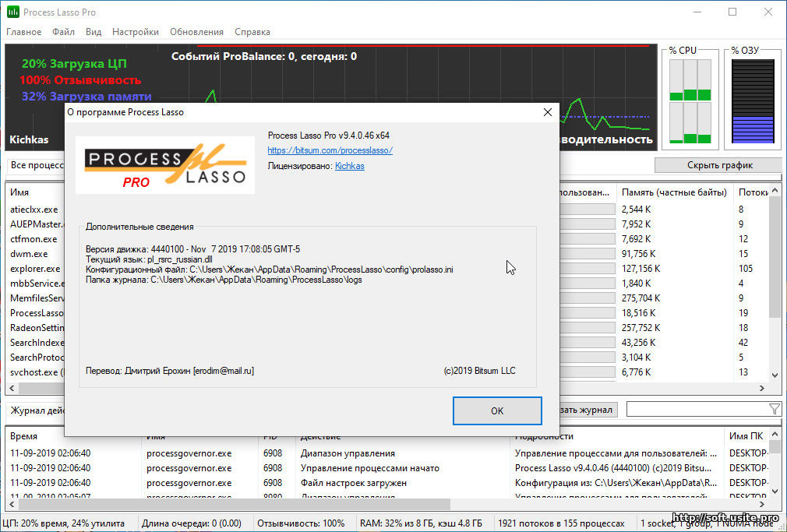Click the Kichkas license link
The height and width of the screenshot is (532, 787).
tap(349, 166)
